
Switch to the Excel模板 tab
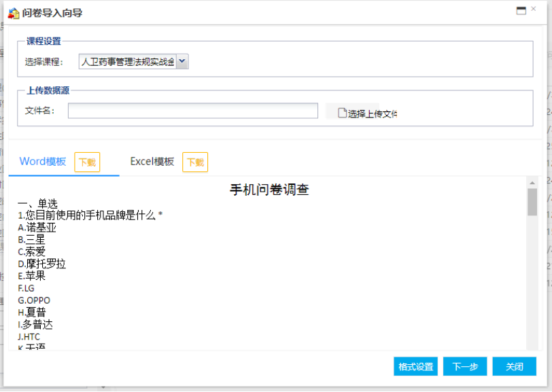pyautogui.click(x=152, y=162)
